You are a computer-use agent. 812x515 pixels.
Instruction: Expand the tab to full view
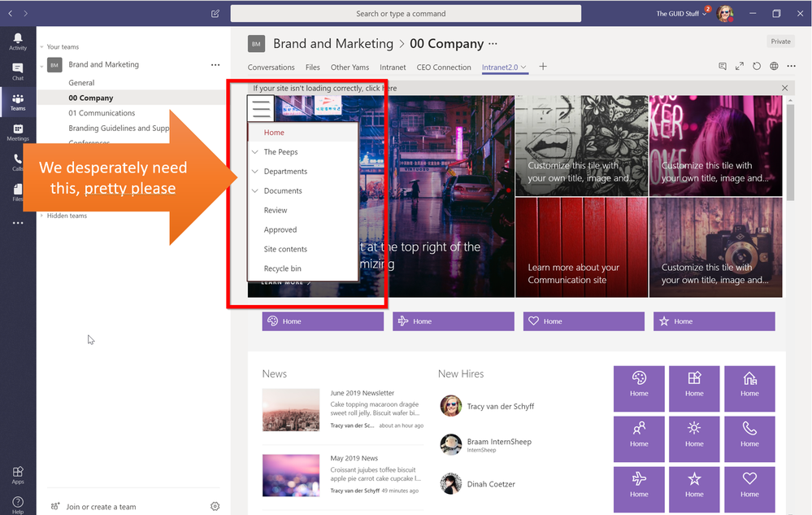pos(740,66)
